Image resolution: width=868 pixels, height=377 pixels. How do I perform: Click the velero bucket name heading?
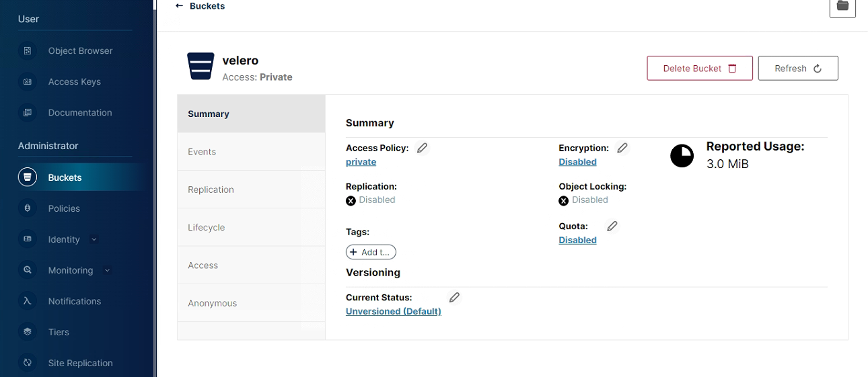240,61
